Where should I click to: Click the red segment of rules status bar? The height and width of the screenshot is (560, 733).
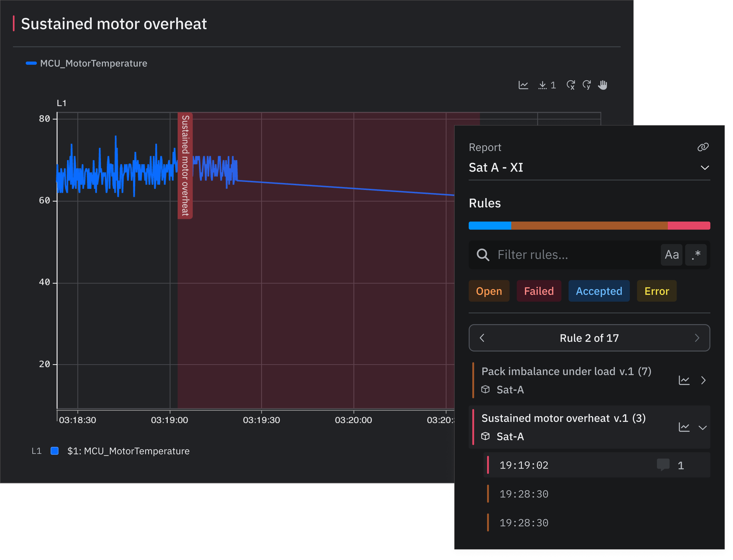[689, 226]
